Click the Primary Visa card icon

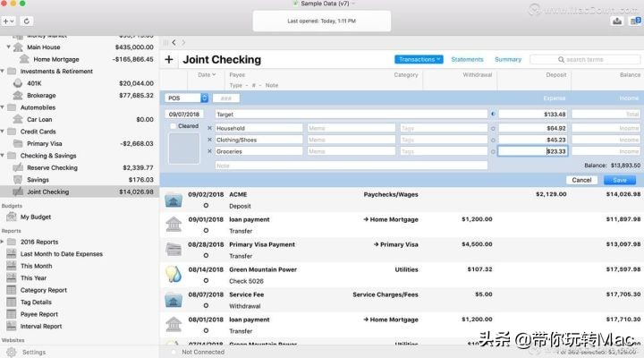click(x=18, y=143)
